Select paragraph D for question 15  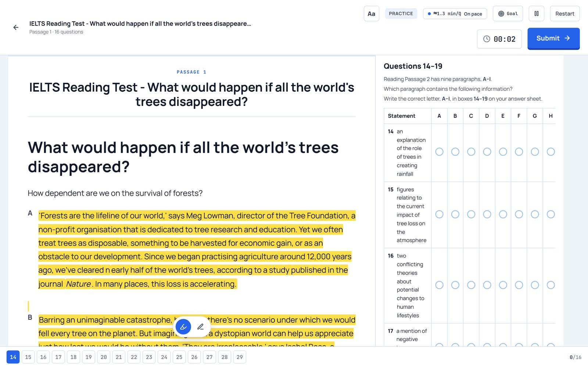click(x=487, y=214)
